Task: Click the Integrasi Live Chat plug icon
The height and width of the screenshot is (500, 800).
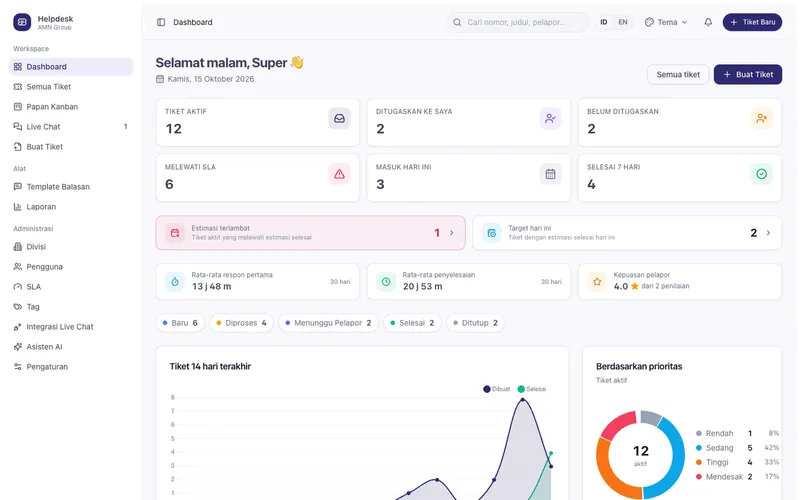Action: point(18,327)
